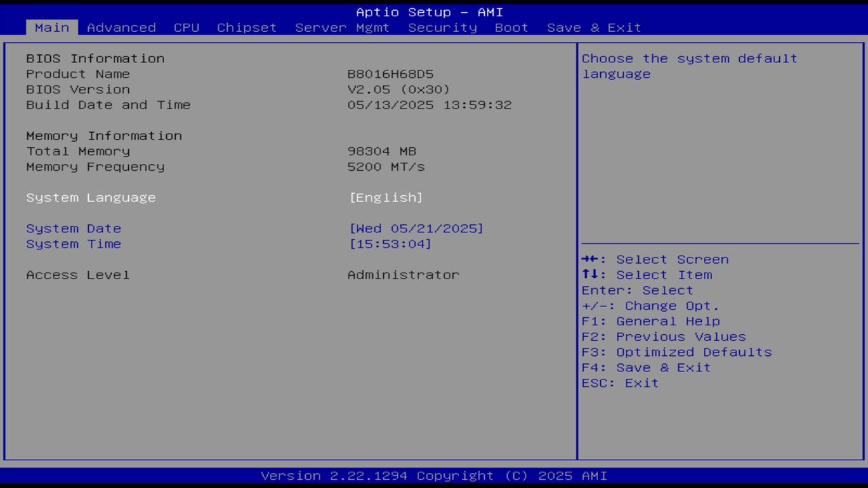Click the Total Memory 98304 MB value
The width and height of the screenshot is (868, 488).
click(382, 151)
